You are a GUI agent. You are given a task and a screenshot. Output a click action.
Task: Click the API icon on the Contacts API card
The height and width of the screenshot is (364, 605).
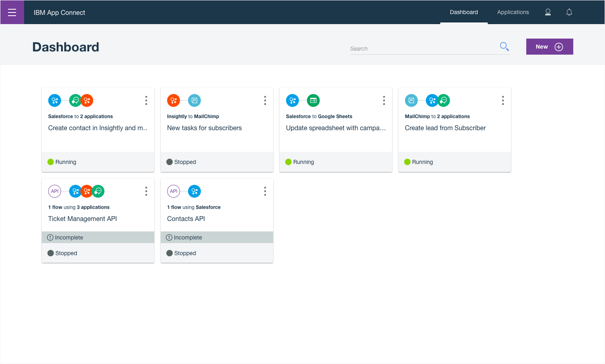click(174, 191)
